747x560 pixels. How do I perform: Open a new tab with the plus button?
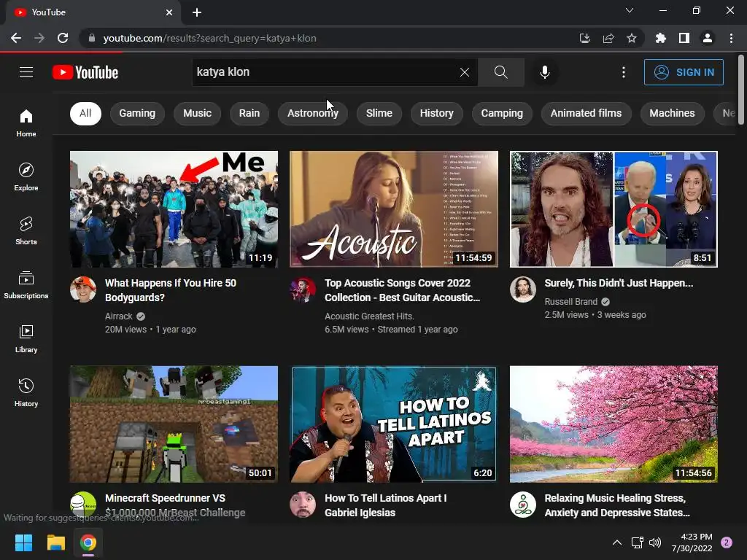click(x=197, y=12)
